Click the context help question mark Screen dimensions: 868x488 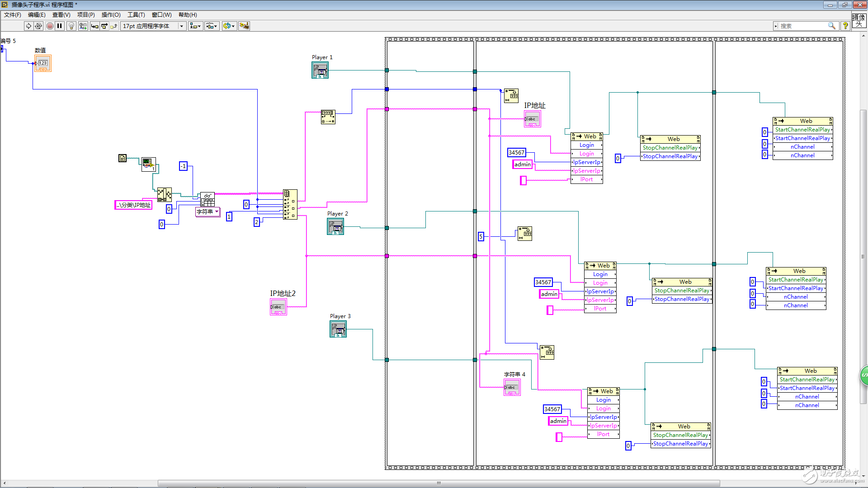coord(845,26)
